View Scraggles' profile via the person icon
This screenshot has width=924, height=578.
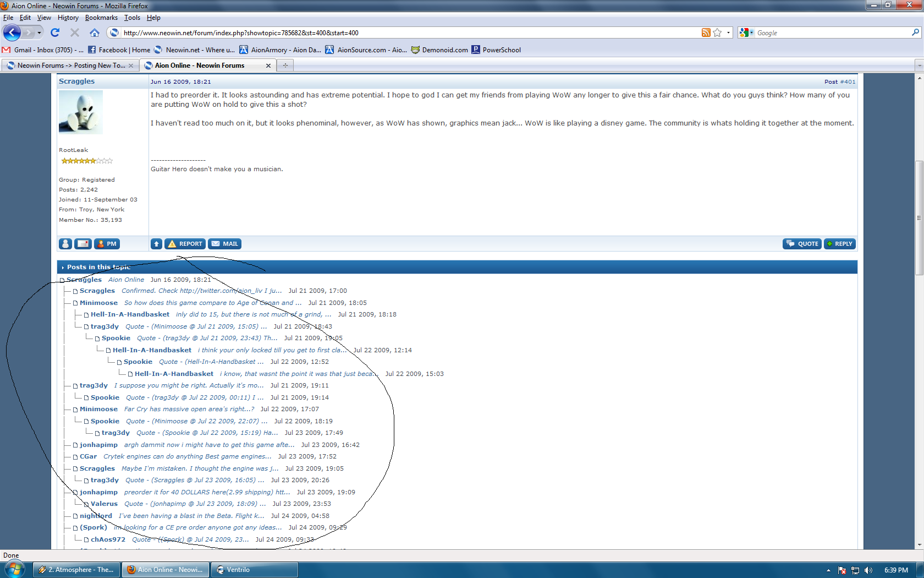(x=65, y=244)
